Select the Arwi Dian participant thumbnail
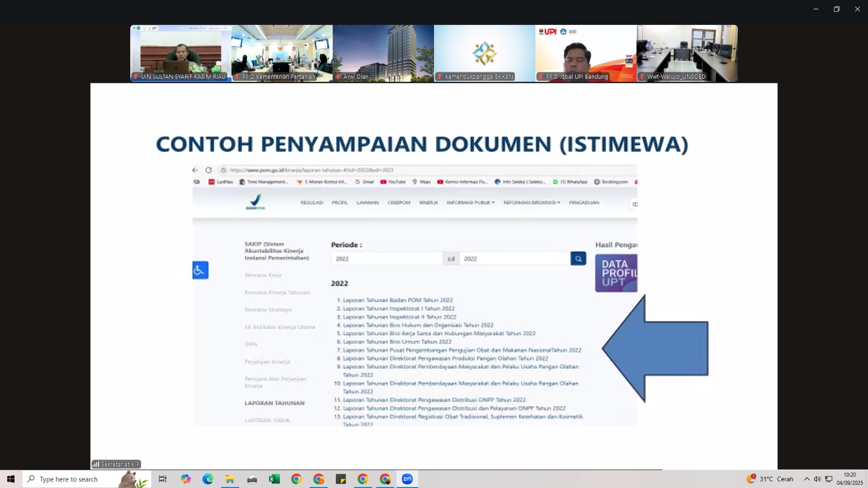The height and width of the screenshot is (488, 868). [383, 53]
